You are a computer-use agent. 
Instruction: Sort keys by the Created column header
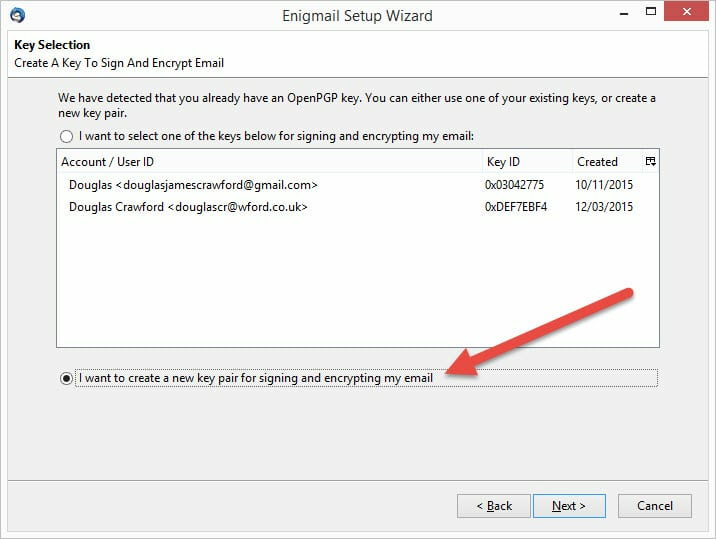[x=607, y=161]
